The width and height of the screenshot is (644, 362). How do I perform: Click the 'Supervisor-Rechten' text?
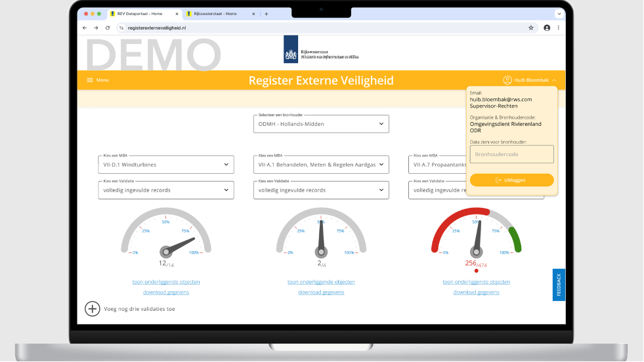(x=494, y=106)
